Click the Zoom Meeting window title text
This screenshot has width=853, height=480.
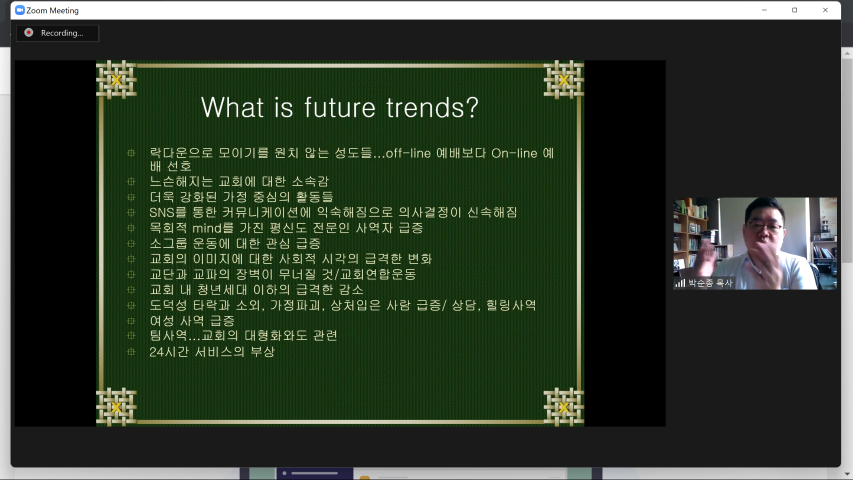[52, 10]
